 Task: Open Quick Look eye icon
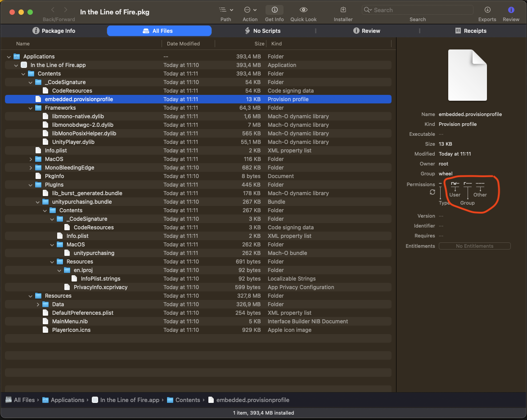coord(303,10)
